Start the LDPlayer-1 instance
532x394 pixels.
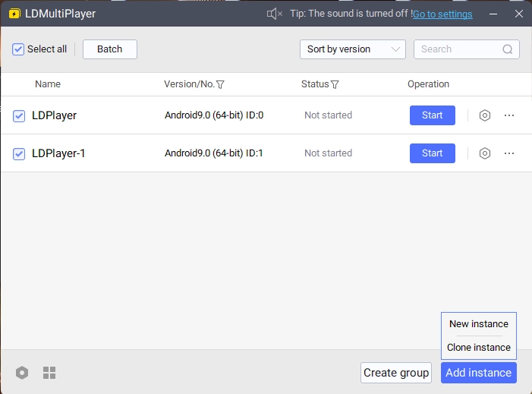click(433, 153)
